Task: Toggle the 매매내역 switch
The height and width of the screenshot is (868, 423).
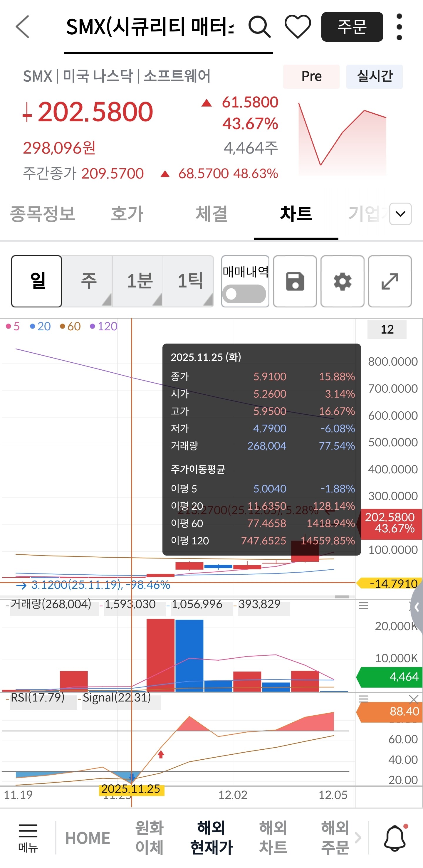Action: 244,294
